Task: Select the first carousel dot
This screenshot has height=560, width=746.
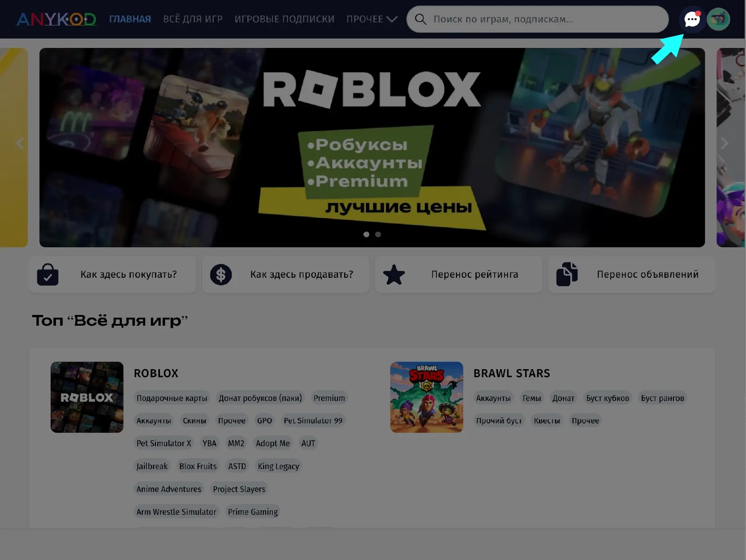Action: pos(366,234)
